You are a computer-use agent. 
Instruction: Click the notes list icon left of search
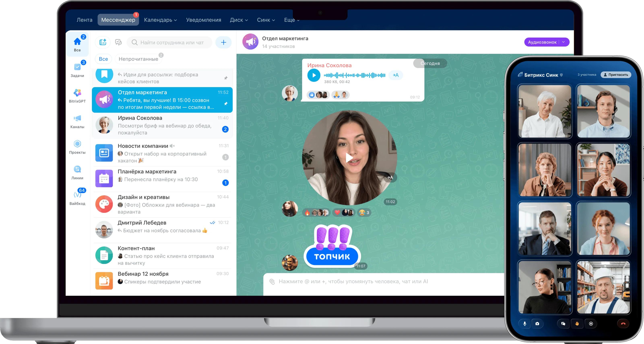[x=103, y=42]
